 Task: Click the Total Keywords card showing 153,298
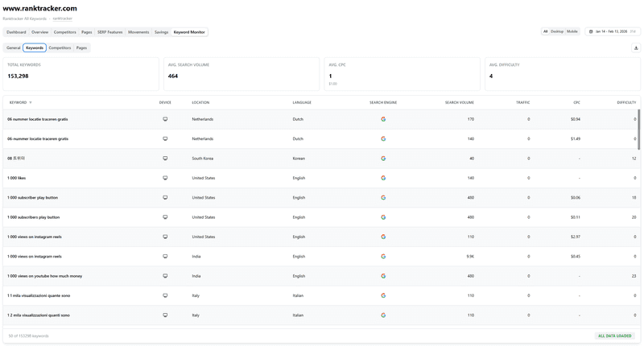(x=81, y=74)
